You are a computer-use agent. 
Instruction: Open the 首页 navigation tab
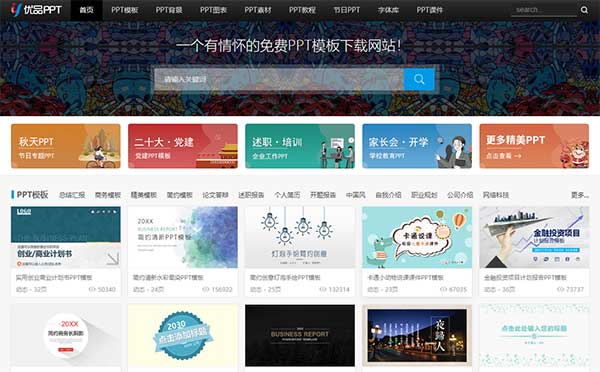(x=86, y=10)
